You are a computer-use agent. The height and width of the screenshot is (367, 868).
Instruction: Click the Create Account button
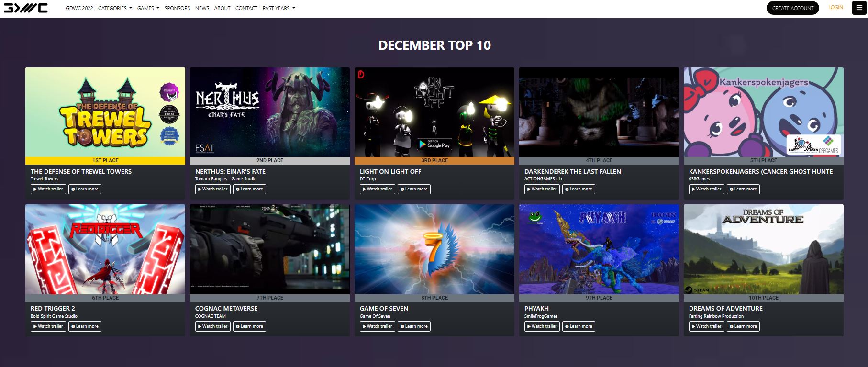(x=792, y=8)
